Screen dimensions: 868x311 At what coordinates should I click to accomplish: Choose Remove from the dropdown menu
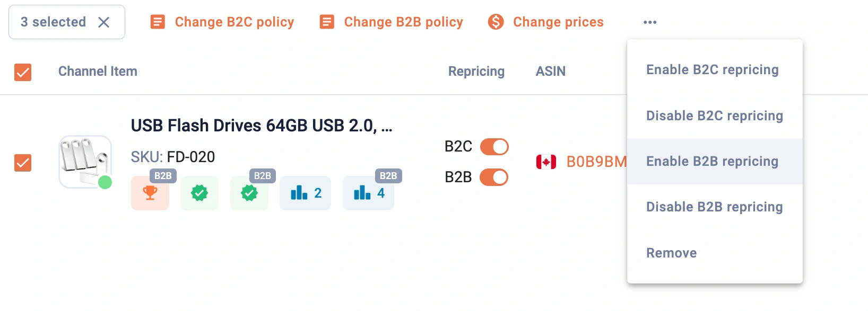[x=671, y=253]
